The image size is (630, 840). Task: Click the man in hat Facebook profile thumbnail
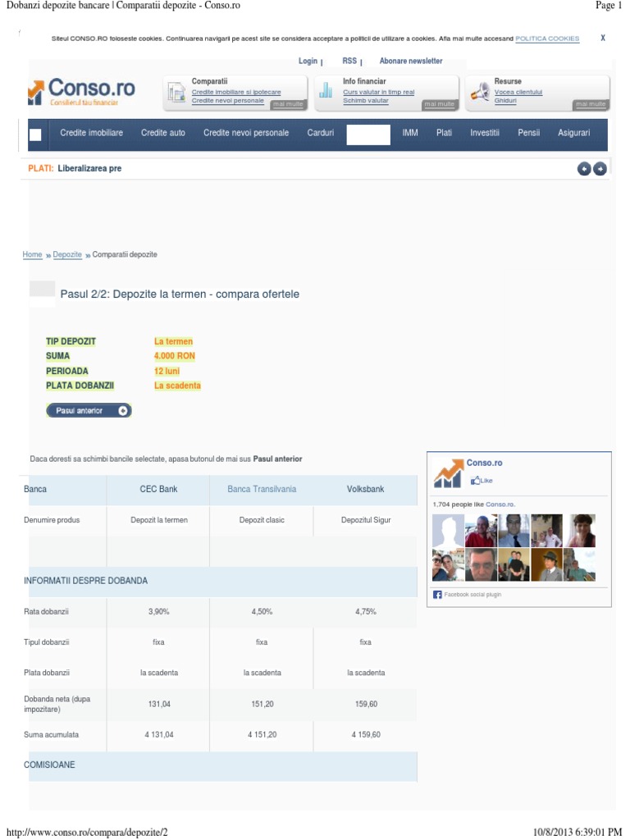[x=546, y=564]
